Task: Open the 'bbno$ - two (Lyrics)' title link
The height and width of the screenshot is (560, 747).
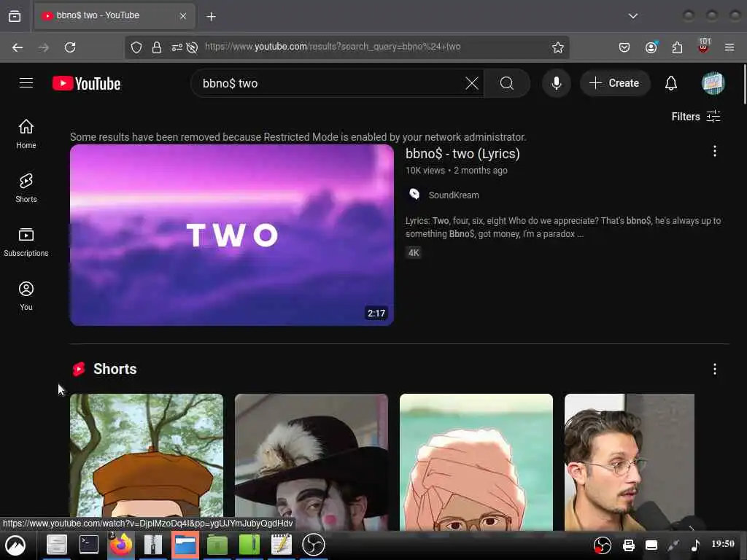Action: pos(462,154)
